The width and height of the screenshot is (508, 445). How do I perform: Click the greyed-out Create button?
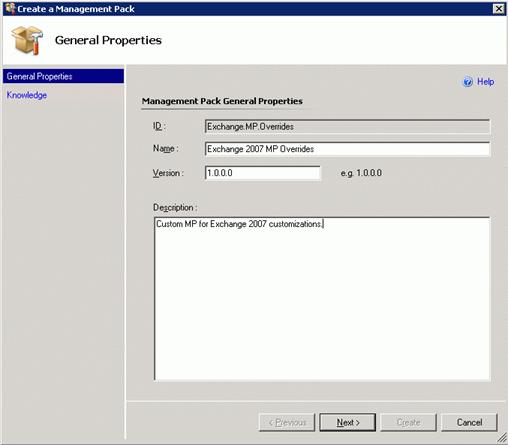click(408, 422)
